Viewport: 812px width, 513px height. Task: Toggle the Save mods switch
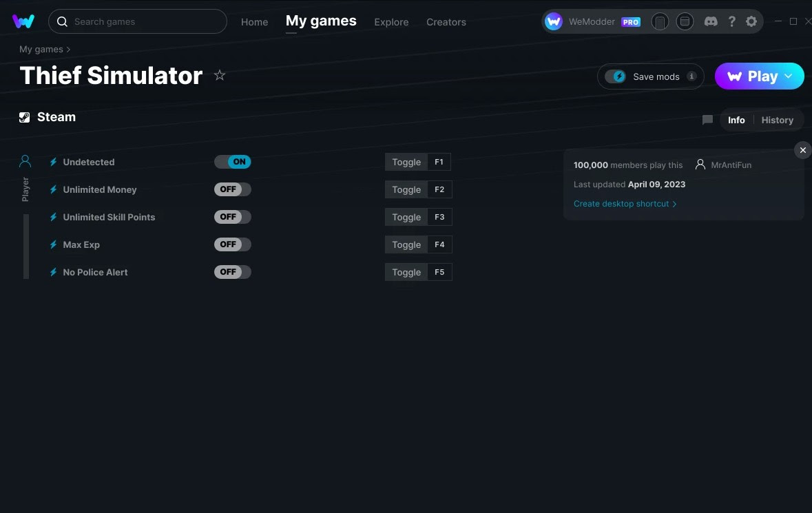(615, 76)
